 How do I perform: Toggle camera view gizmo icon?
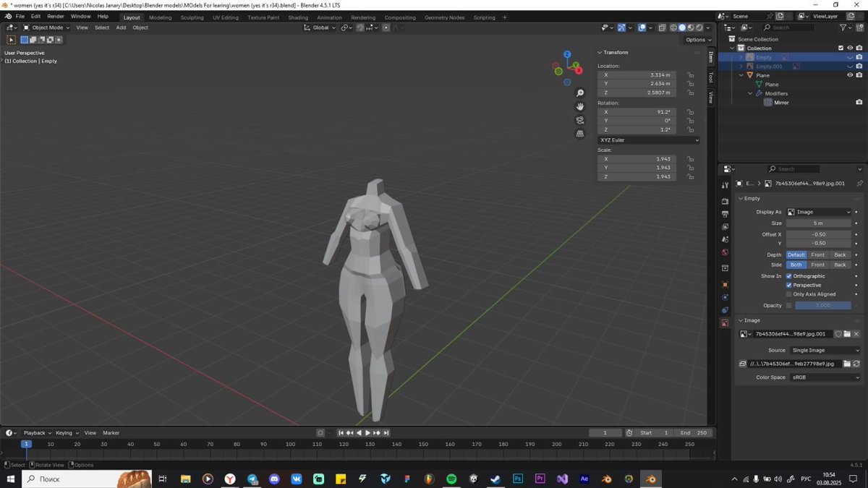580,120
